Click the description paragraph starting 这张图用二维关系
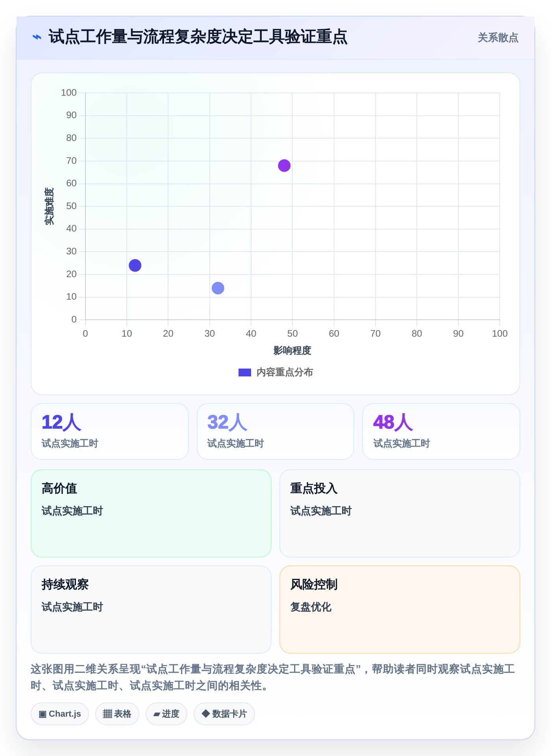This screenshot has height=756, width=551. click(273, 677)
